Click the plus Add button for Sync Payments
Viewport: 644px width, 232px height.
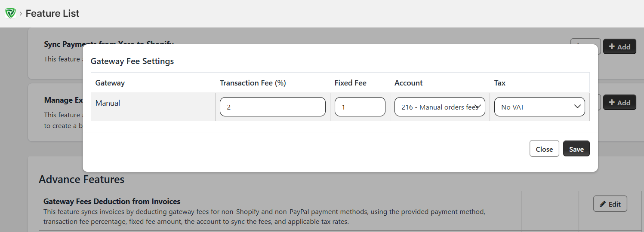click(x=619, y=47)
